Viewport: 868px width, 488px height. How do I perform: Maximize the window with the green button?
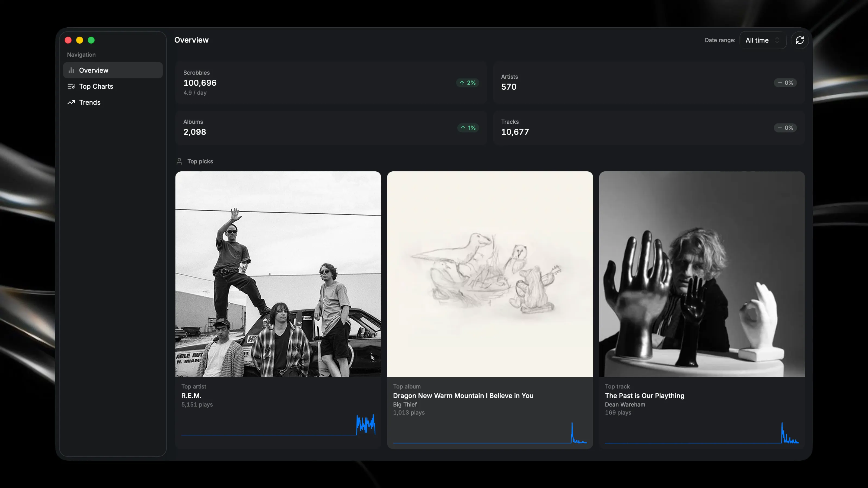[91, 40]
